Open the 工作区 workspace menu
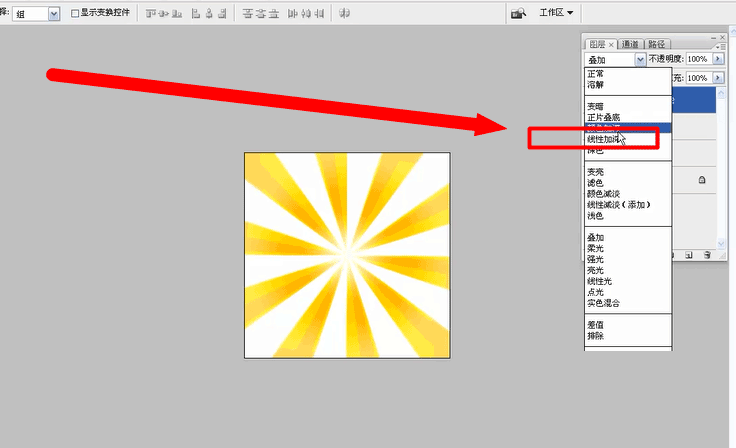 [x=556, y=13]
